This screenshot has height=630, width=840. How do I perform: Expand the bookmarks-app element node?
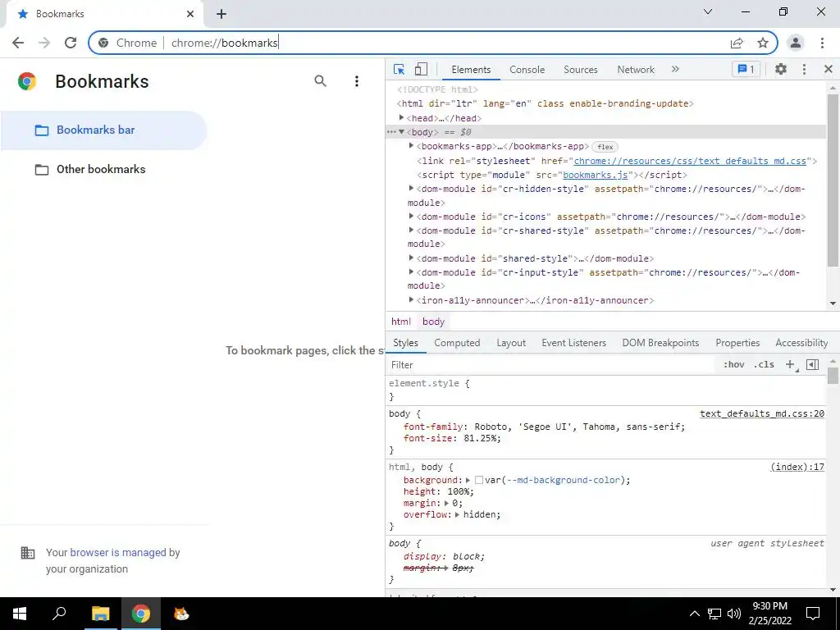pos(411,146)
